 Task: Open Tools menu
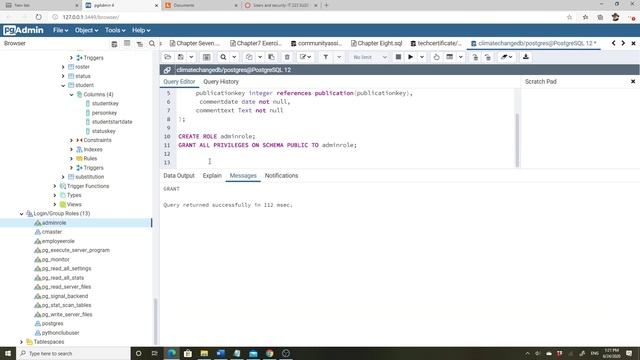(115, 30)
